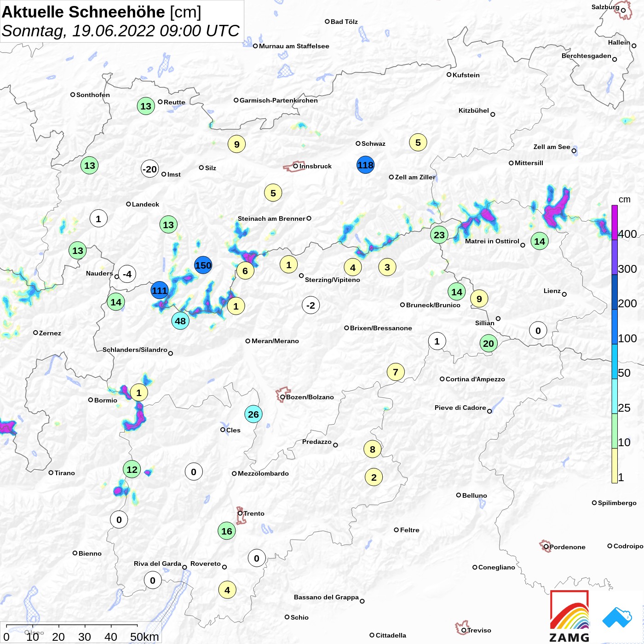
Task: Select the 14 cm marker near Matrei in Osttirol
Action: 540,241
